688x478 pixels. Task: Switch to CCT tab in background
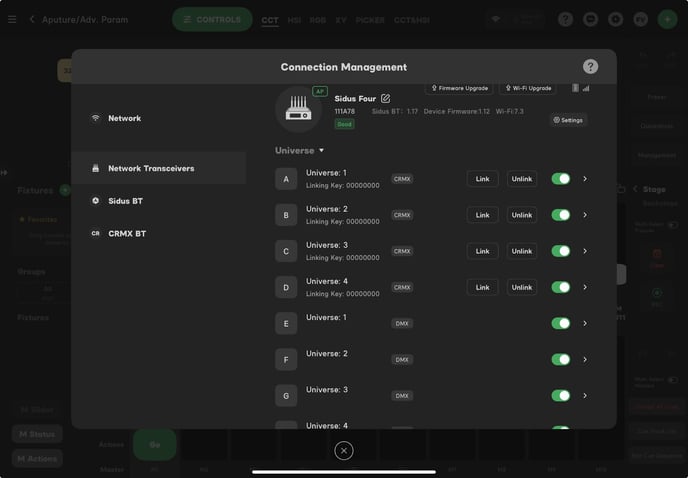point(270,20)
